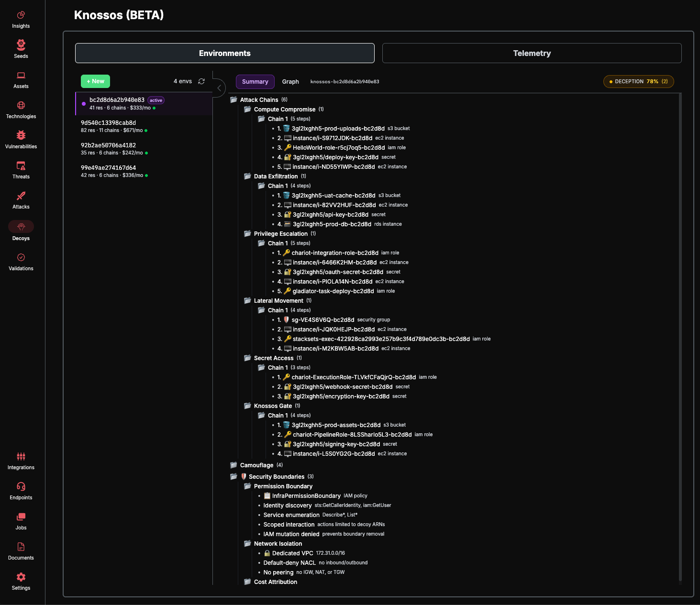The image size is (700, 605).
Task: Collapse the environments panel with chevron
Action: (219, 88)
